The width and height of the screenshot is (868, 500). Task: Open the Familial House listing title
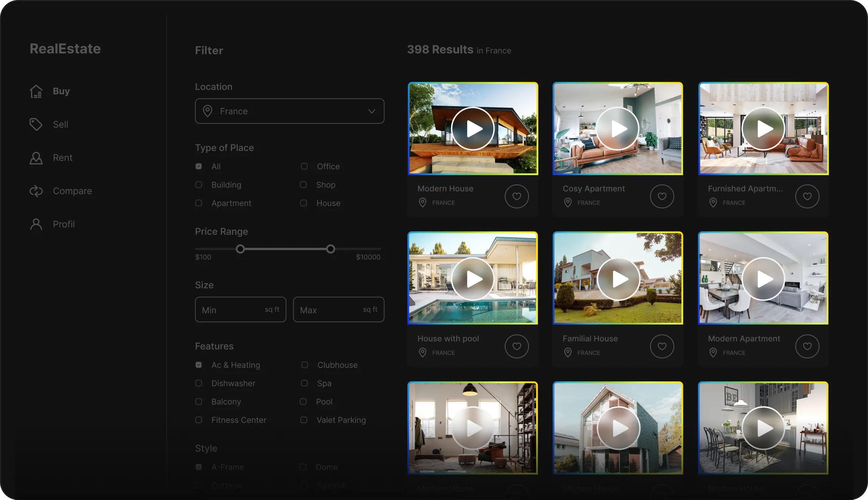(x=590, y=338)
